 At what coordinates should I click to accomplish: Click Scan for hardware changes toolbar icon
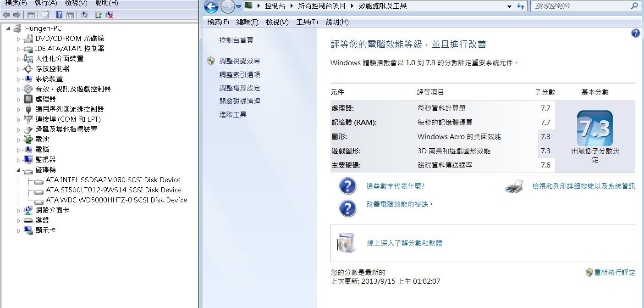84,15
